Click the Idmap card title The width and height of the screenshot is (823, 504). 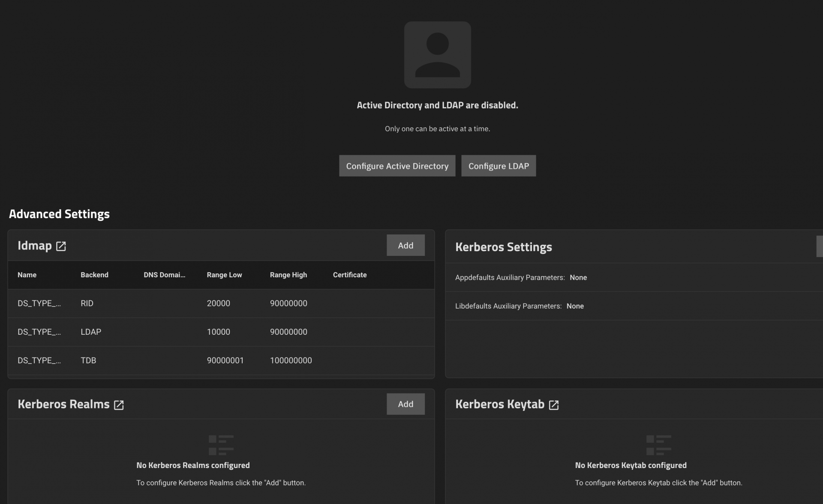click(35, 246)
